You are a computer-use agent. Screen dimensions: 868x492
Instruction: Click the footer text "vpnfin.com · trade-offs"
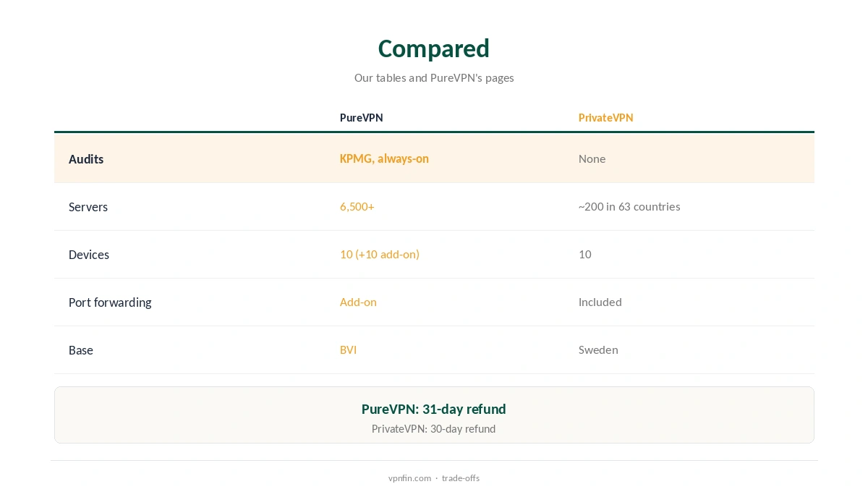pyautogui.click(x=434, y=478)
